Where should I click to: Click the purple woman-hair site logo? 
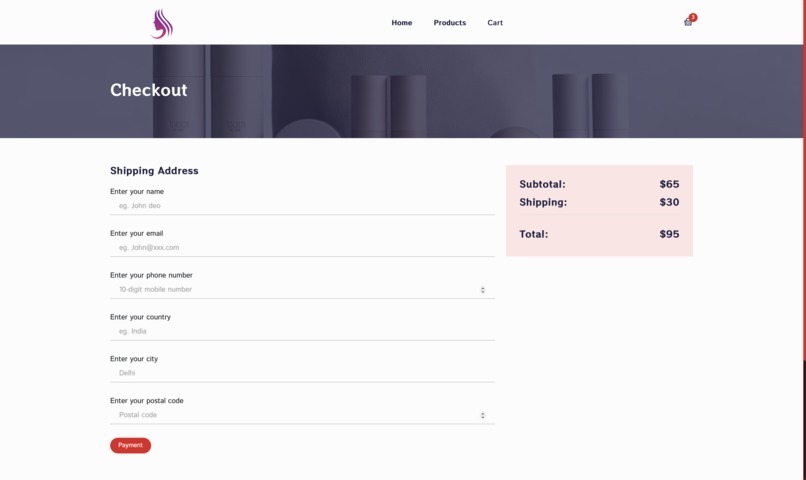(x=162, y=24)
